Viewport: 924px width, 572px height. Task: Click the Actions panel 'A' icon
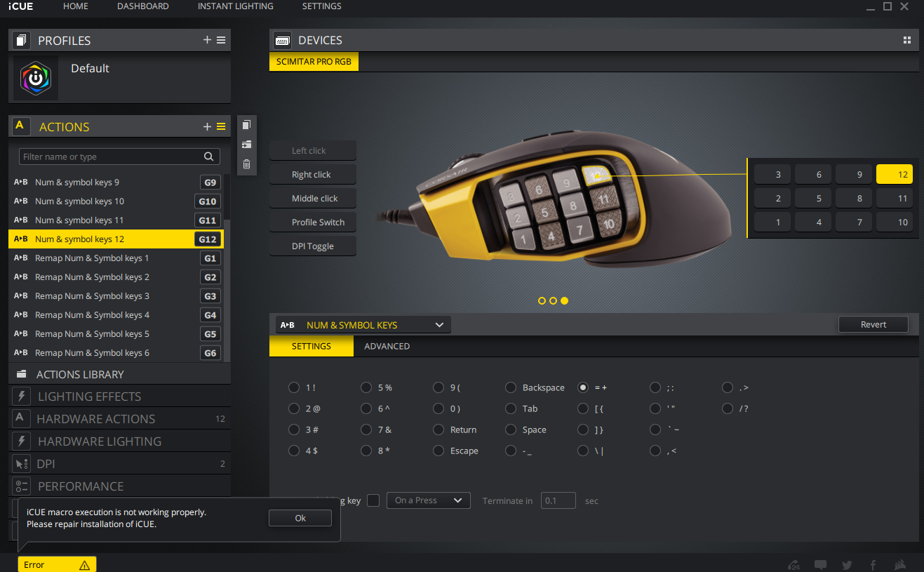pyautogui.click(x=20, y=126)
